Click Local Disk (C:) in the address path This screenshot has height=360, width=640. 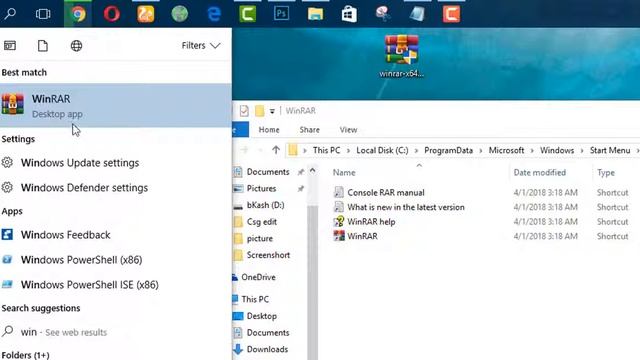coord(382,150)
